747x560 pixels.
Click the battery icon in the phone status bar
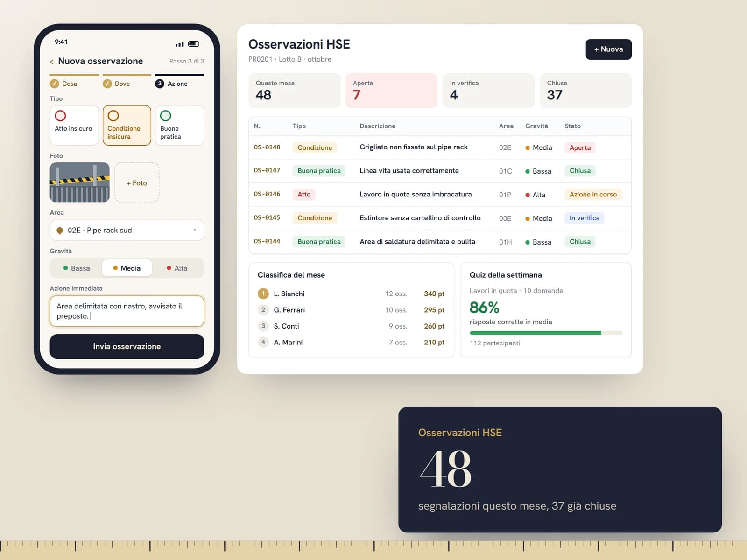pyautogui.click(x=193, y=44)
